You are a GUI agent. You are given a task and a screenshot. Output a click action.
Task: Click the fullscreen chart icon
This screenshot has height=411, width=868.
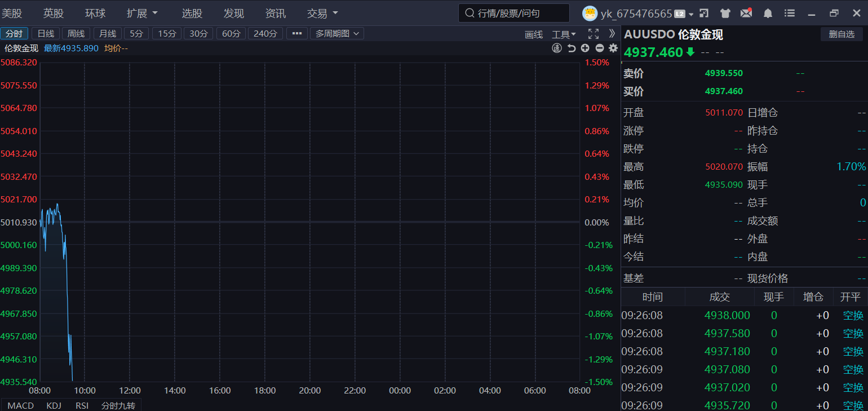tap(593, 34)
